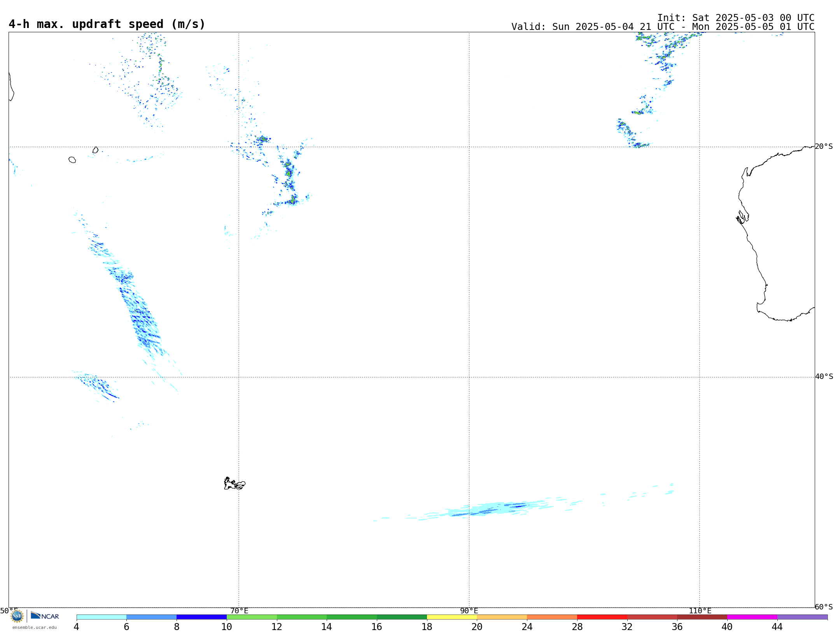The image size is (840, 632).
Task: Click the NCAR logo
Action: [x=45, y=616]
